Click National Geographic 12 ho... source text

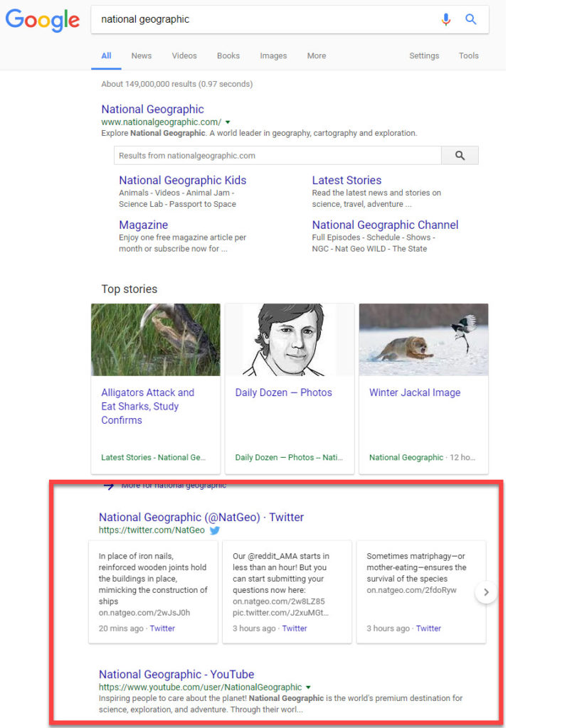pos(422,457)
